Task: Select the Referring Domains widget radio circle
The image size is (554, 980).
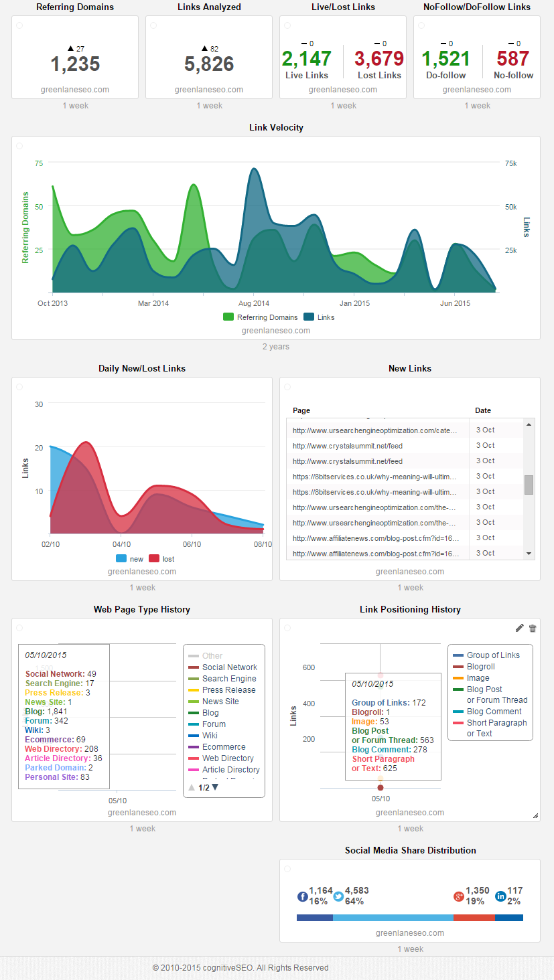Action: point(19,25)
